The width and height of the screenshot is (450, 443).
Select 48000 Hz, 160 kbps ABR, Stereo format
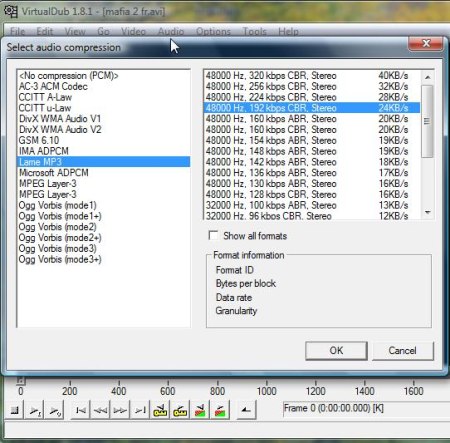312,119
